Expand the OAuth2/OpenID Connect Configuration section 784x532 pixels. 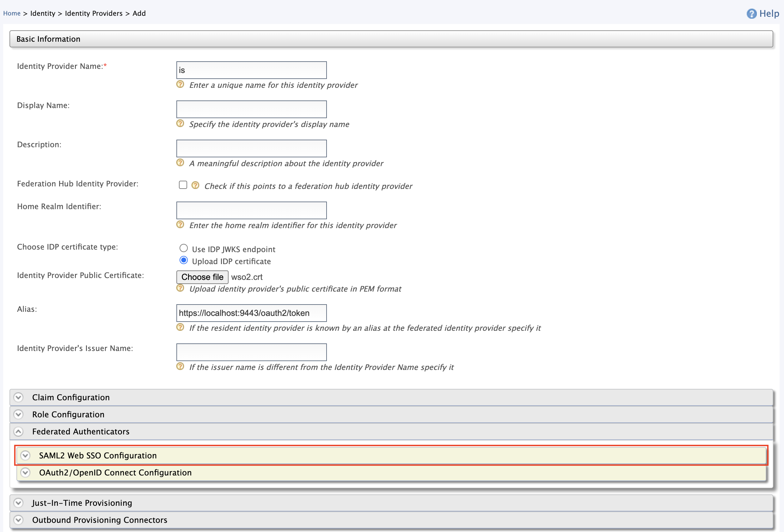click(x=25, y=472)
